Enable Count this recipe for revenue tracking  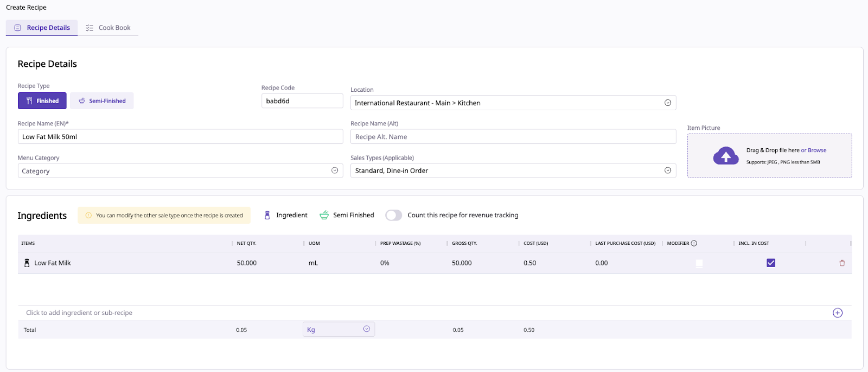tap(394, 215)
